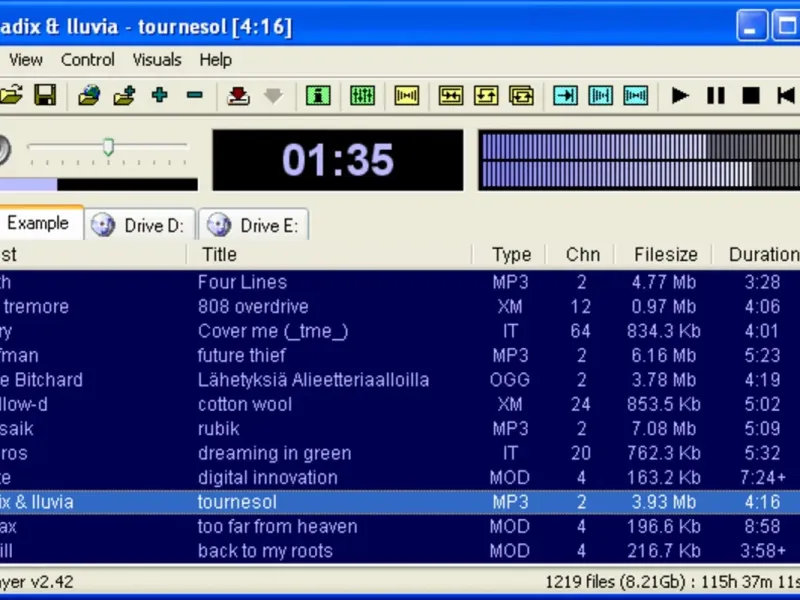Sort the list by Title column header

tap(220, 255)
